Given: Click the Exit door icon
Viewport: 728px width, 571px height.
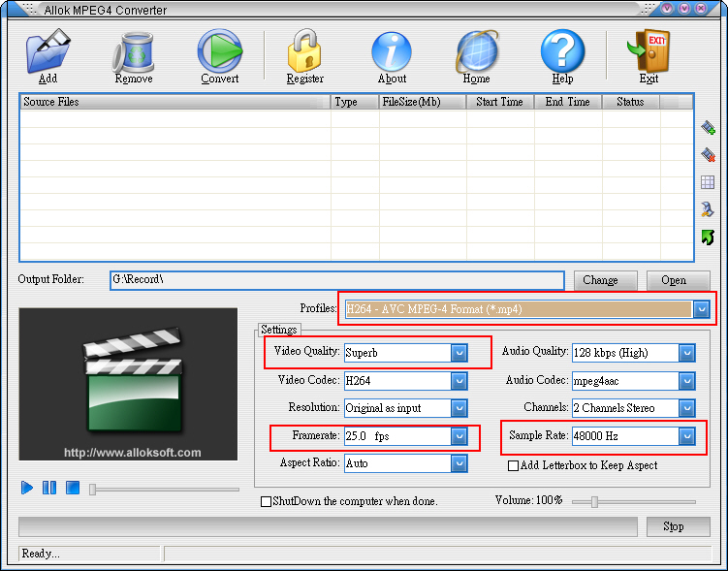Looking at the screenshot, I should [x=649, y=53].
